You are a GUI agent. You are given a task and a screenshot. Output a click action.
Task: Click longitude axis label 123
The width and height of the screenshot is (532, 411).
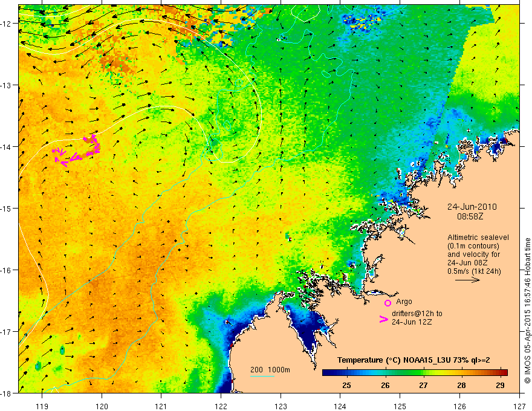click(281, 406)
